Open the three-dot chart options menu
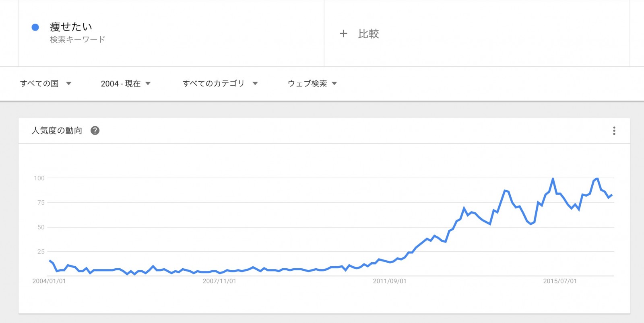This screenshot has height=323, width=644. (x=614, y=131)
